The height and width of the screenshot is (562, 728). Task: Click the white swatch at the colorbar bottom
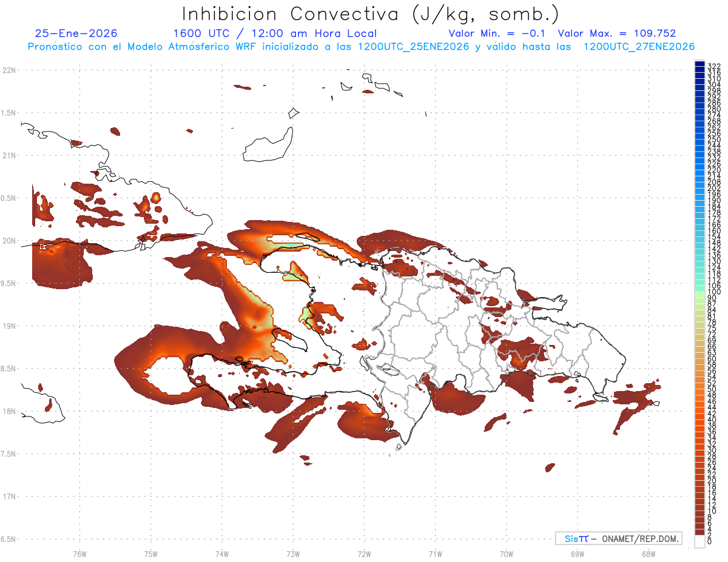699,541
